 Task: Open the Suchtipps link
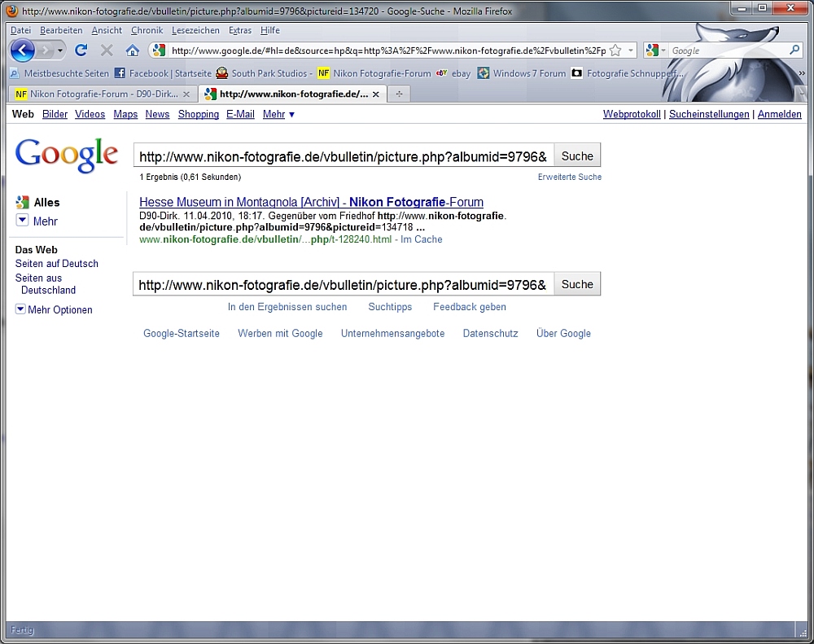[390, 307]
